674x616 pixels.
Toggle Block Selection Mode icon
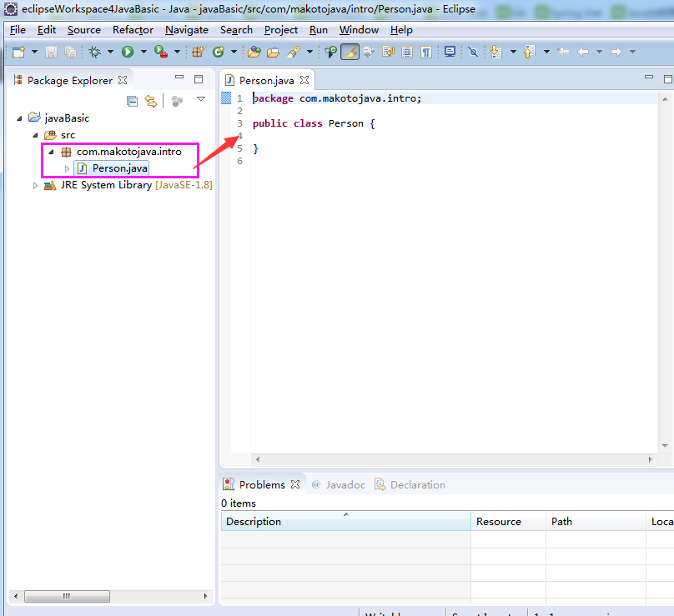coord(407,52)
